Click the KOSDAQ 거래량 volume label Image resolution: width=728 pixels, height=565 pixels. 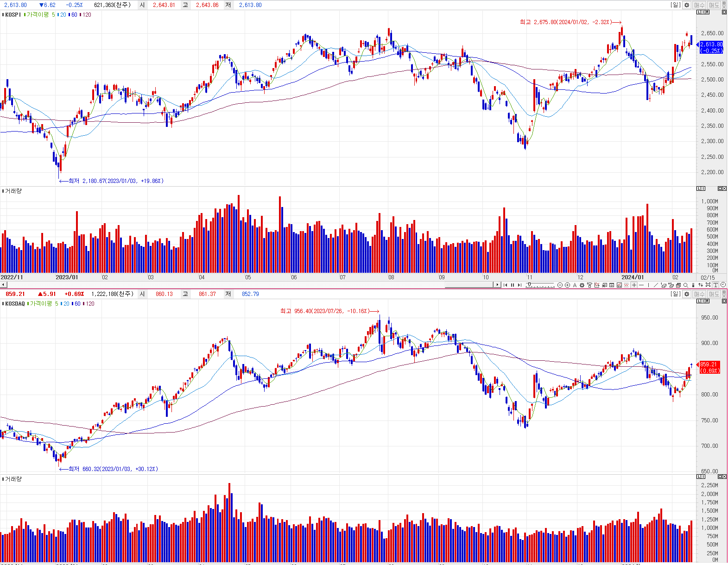coord(13,479)
